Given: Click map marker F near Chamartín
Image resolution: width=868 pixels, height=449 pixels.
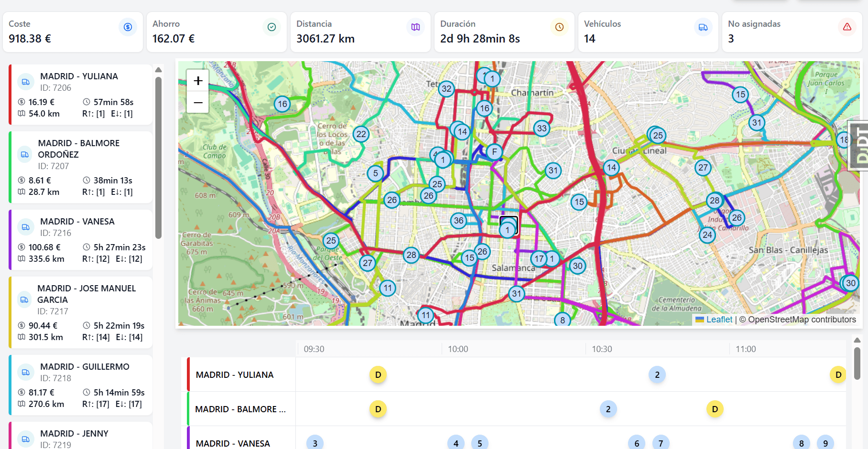Looking at the screenshot, I should pos(494,152).
